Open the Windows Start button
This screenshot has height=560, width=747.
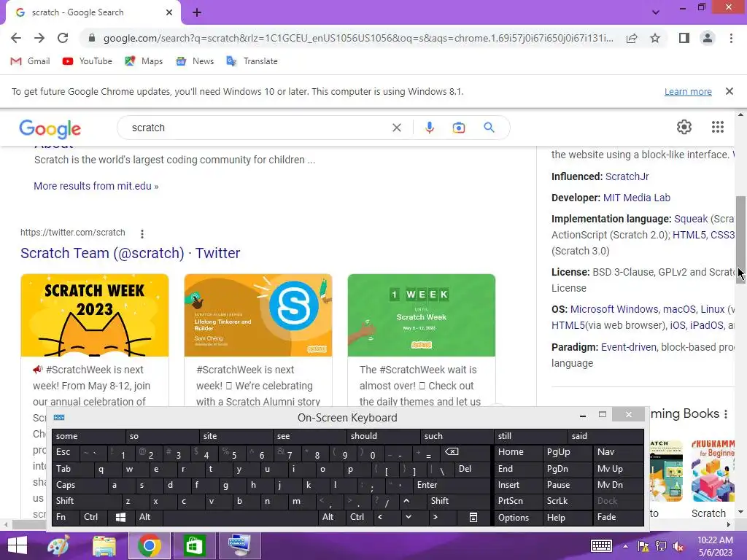tap(18, 545)
